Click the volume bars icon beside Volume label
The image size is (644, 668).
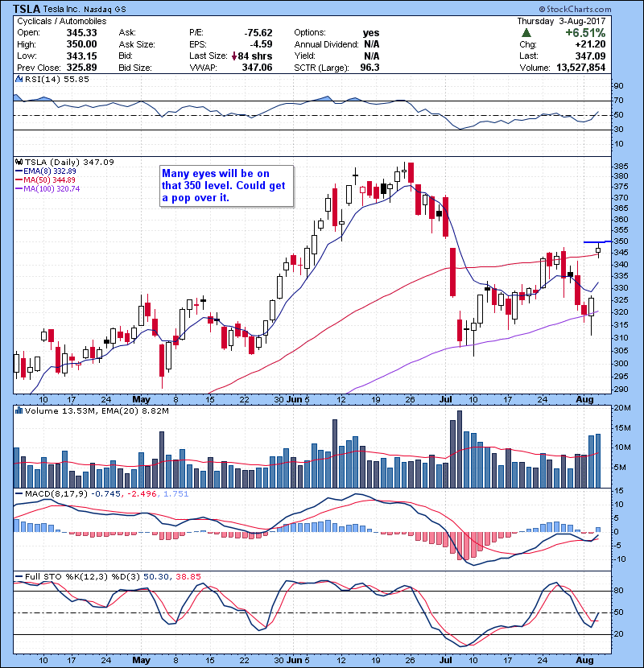click(x=19, y=410)
